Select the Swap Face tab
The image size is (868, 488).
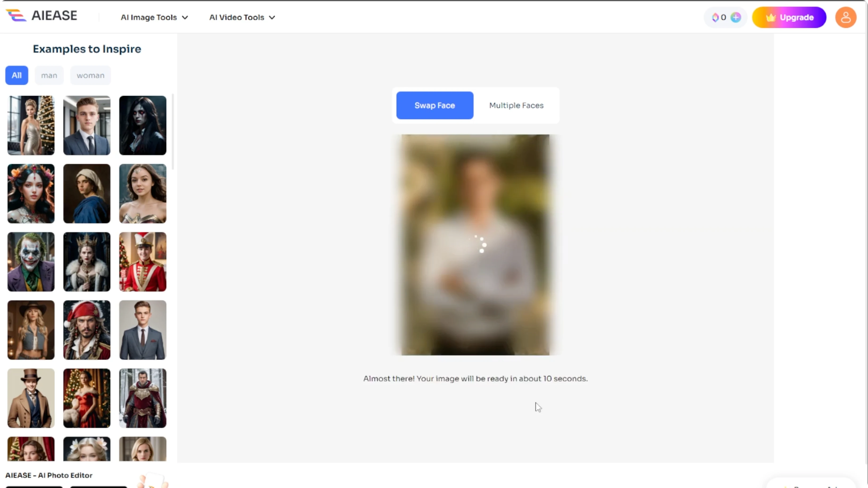tap(435, 105)
